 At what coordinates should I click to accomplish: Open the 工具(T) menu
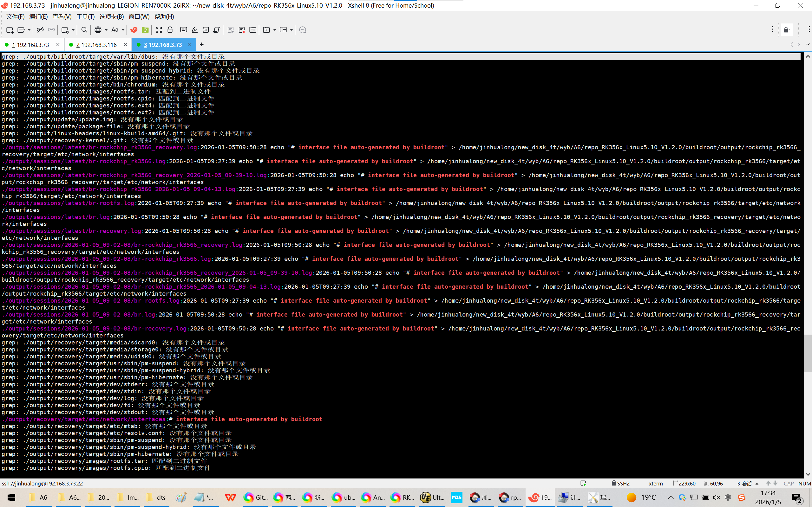point(85,16)
